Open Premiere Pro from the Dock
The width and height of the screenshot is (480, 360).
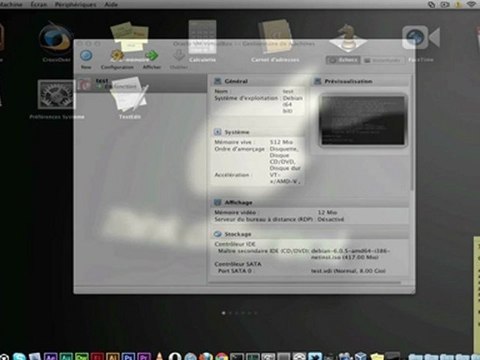(x=144, y=356)
